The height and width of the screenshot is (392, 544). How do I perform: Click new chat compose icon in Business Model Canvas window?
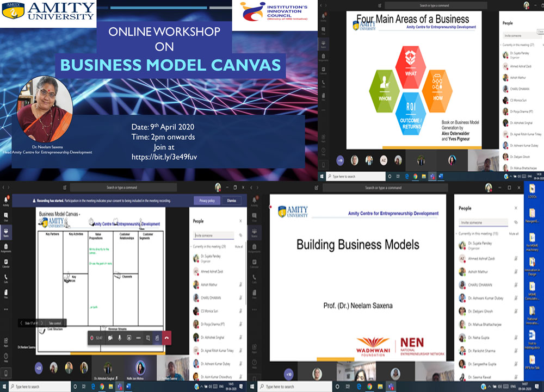click(x=65, y=188)
